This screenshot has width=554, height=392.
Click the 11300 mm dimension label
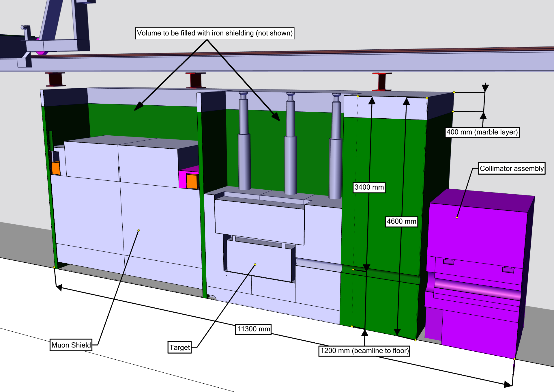click(253, 329)
